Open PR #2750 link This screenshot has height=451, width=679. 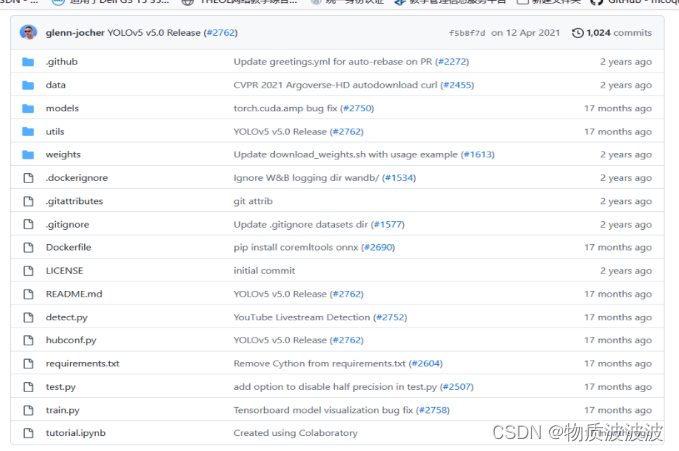pyautogui.click(x=357, y=108)
